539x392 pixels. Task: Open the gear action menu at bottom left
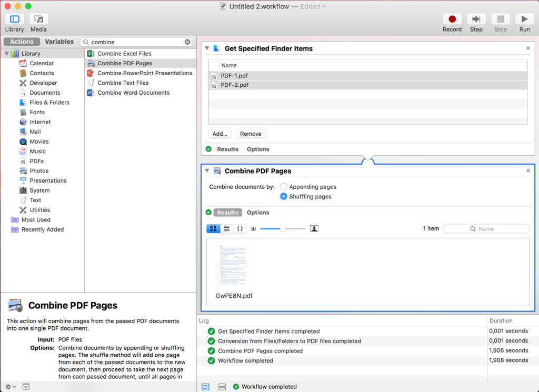pyautogui.click(x=7, y=387)
